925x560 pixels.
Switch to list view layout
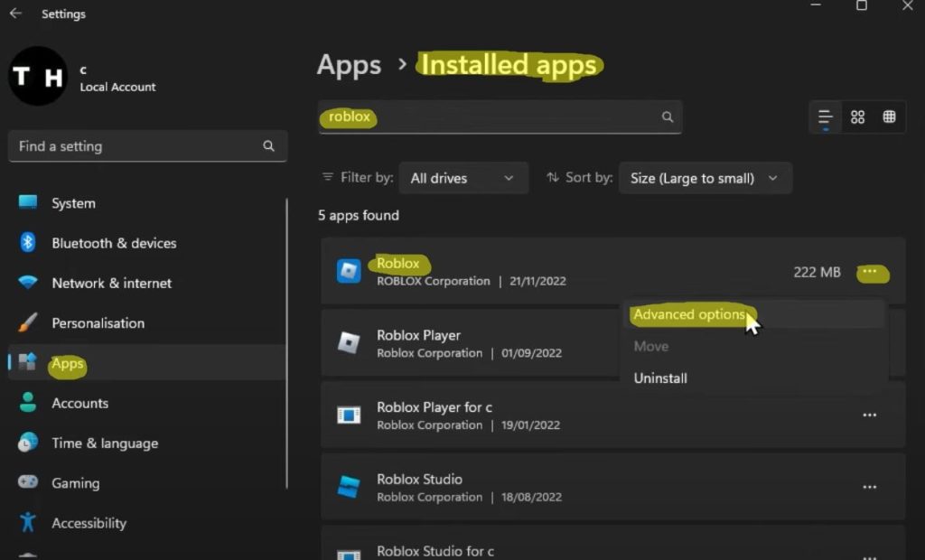pyautogui.click(x=826, y=117)
